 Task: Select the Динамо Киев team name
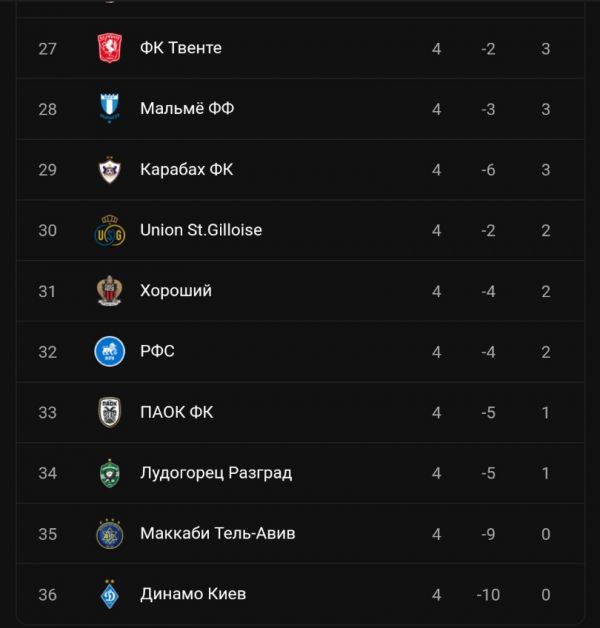point(193,594)
